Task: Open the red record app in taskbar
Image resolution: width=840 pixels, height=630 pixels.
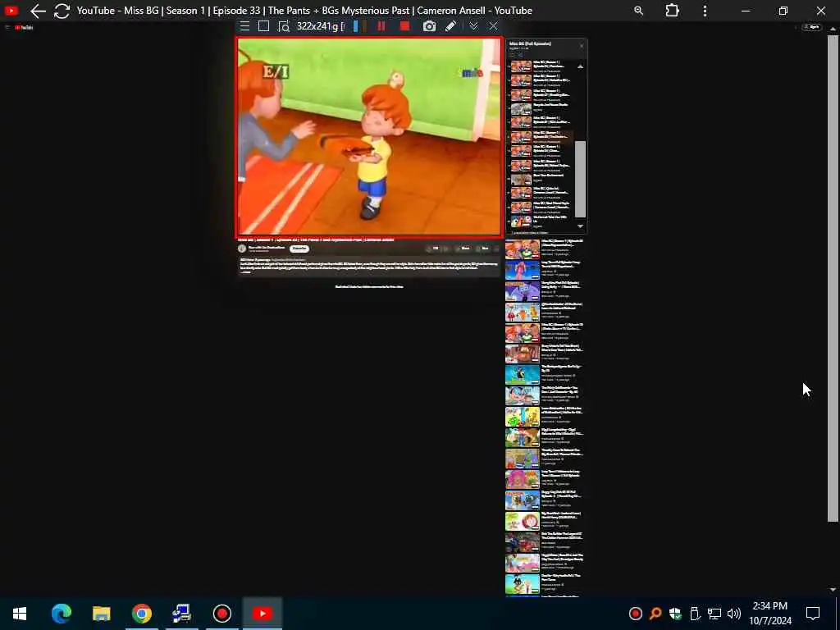Action: coord(221,614)
